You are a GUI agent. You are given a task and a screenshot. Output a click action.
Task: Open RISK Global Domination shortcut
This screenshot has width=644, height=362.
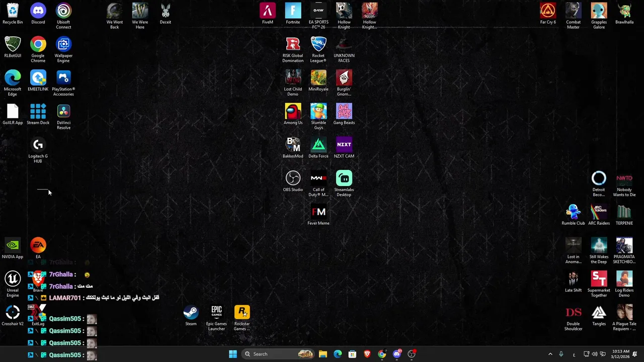tap(293, 49)
